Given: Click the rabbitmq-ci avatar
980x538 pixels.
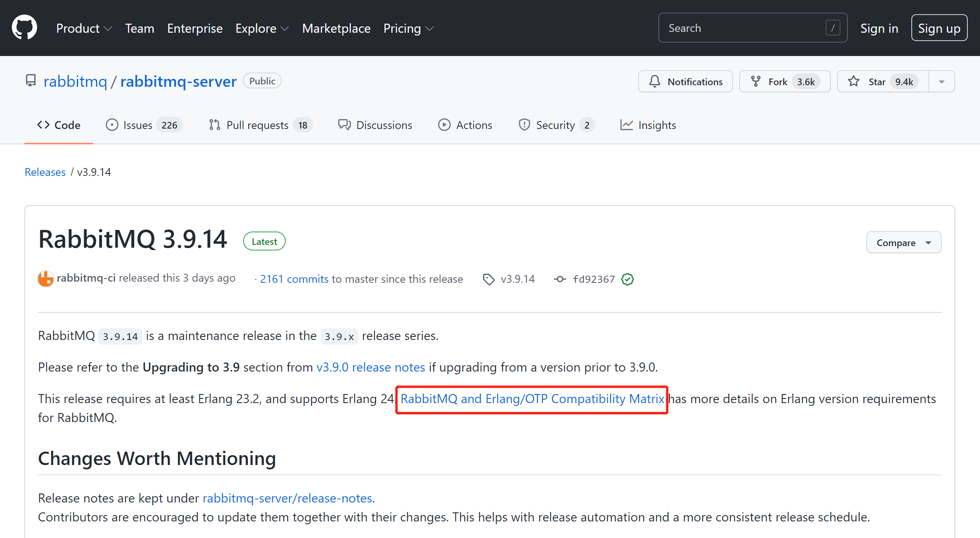Looking at the screenshot, I should 45,279.
